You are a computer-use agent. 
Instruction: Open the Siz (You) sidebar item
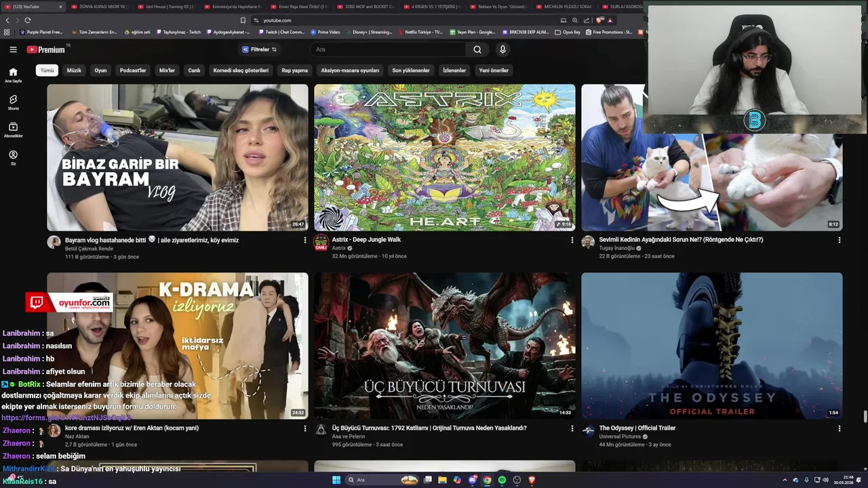[13, 158]
